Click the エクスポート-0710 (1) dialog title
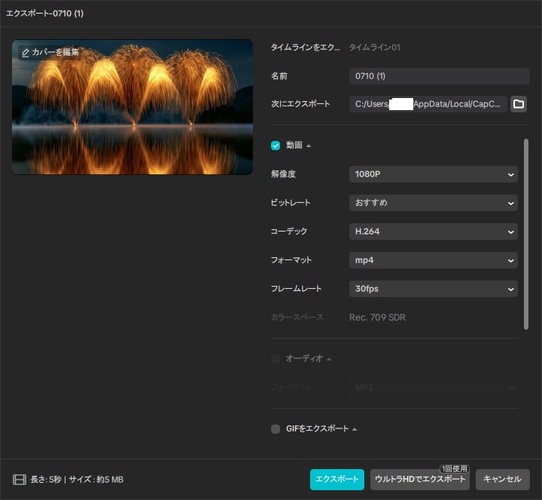The image size is (542, 500). 45,13
